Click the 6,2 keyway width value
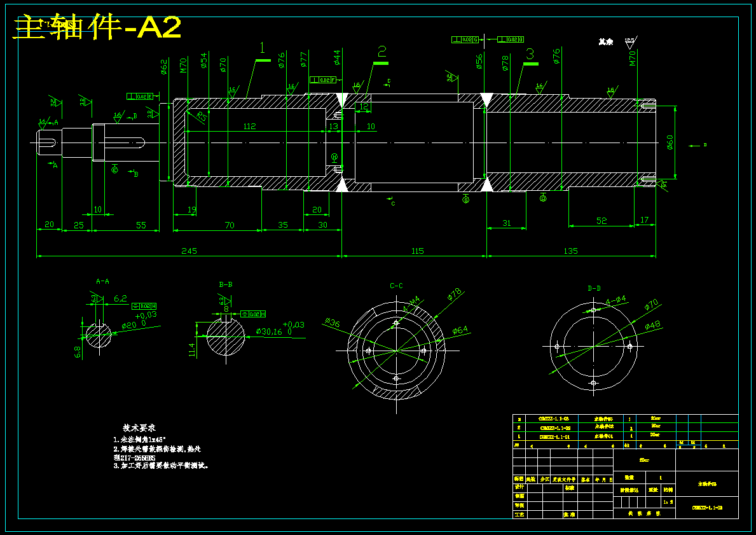 click(120, 298)
